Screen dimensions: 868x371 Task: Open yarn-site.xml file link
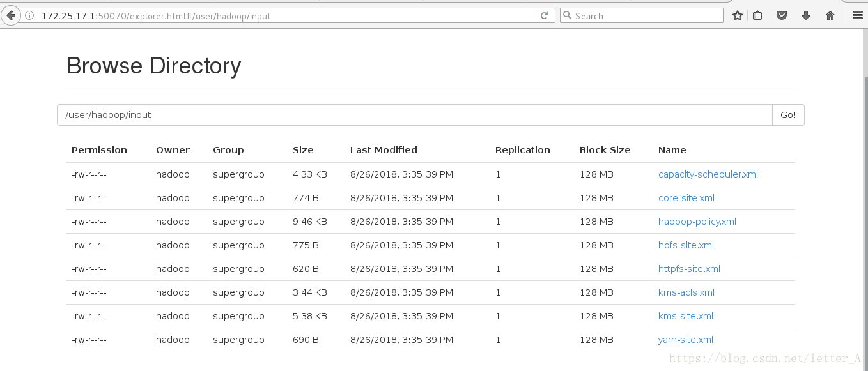[686, 340]
